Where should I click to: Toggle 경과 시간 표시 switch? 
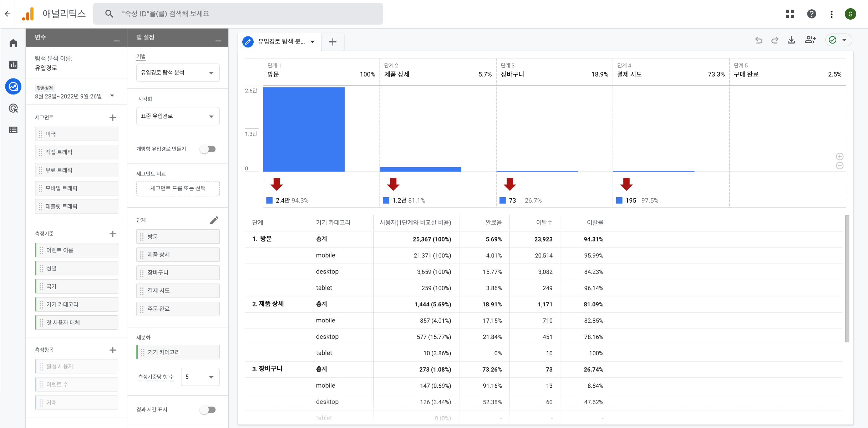coord(208,410)
